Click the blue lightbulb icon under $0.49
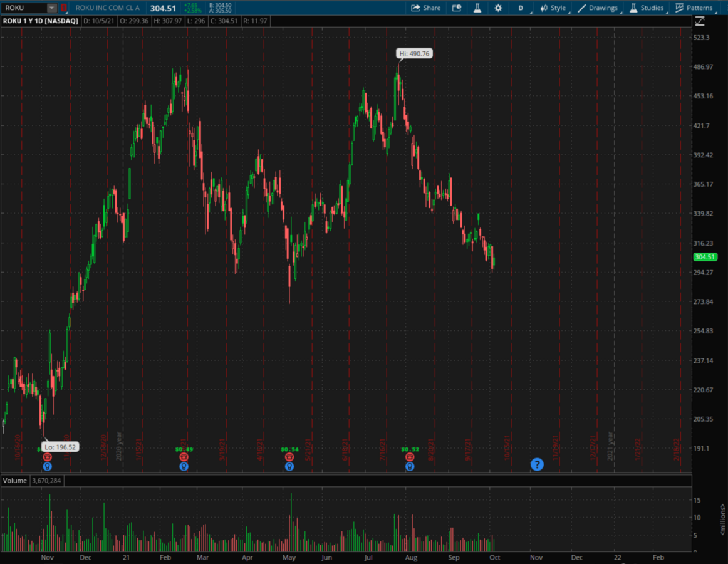 [184, 466]
